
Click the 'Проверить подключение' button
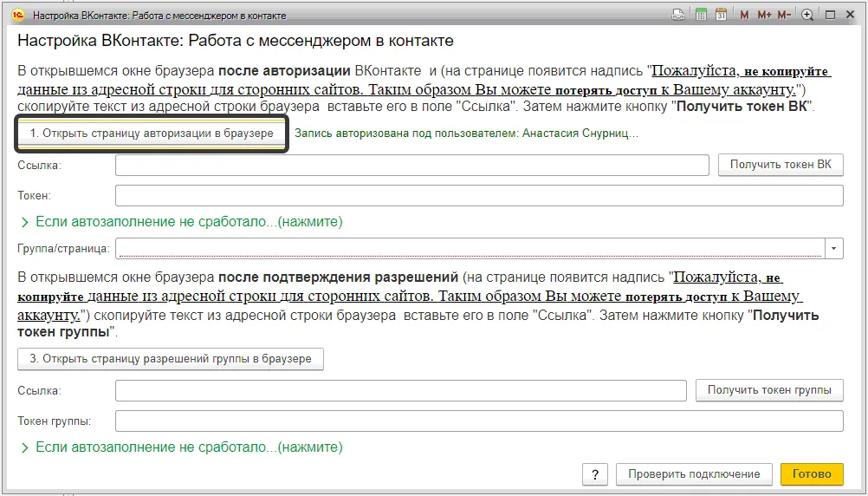(x=694, y=474)
